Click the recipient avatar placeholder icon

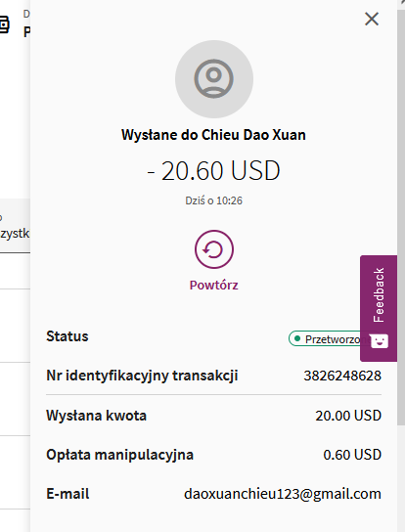(214, 79)
